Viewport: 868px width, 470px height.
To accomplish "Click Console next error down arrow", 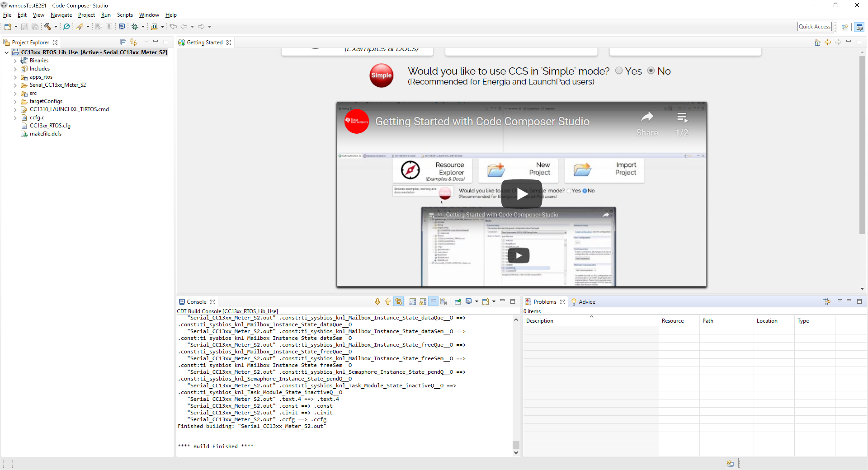I will tap(377, 302).
